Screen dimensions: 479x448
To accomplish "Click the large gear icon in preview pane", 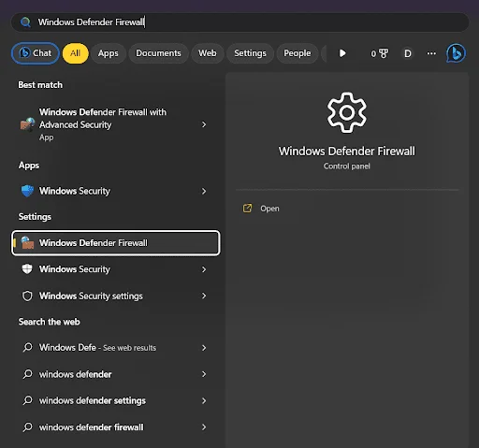I will [x=347, y=112].
